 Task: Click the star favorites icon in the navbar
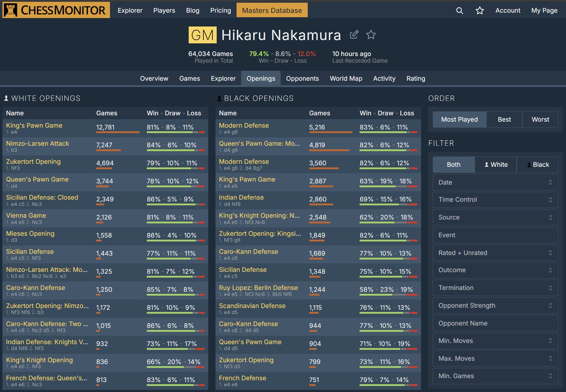tap(480, 10)
